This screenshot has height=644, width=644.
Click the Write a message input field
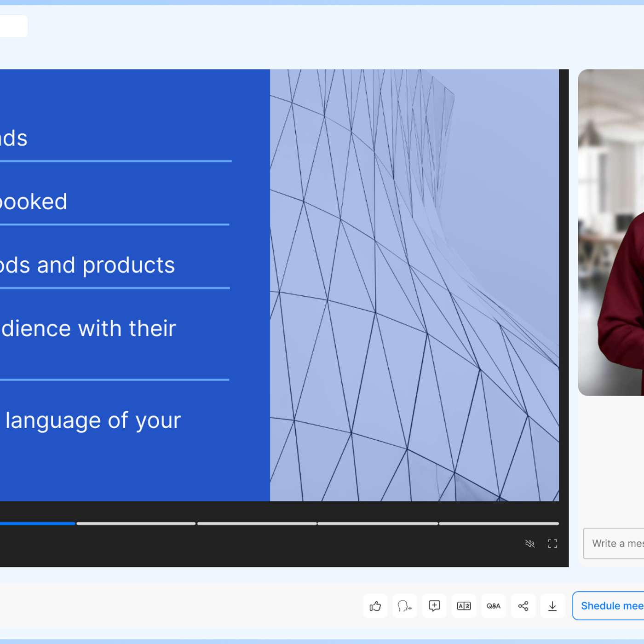pos(614,544)
